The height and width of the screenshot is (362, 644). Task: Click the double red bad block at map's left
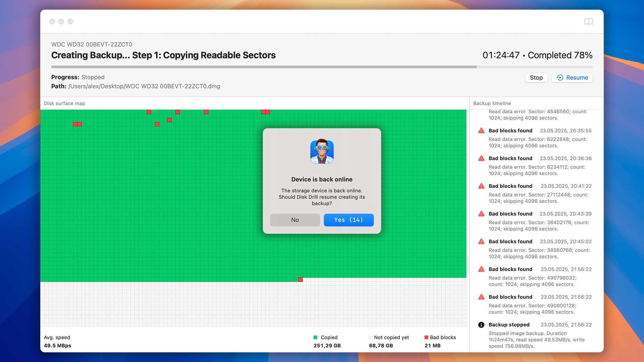pyautogui.click(x=77, y=124)
